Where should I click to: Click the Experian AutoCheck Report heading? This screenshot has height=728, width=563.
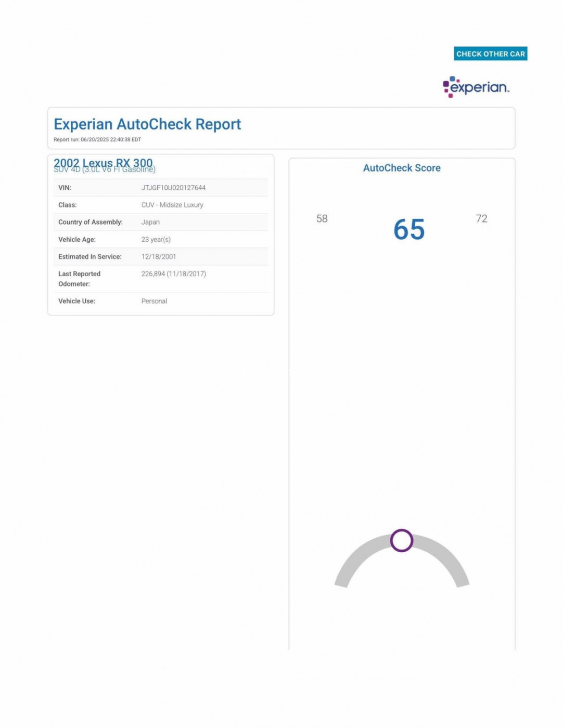pos(147,124)
